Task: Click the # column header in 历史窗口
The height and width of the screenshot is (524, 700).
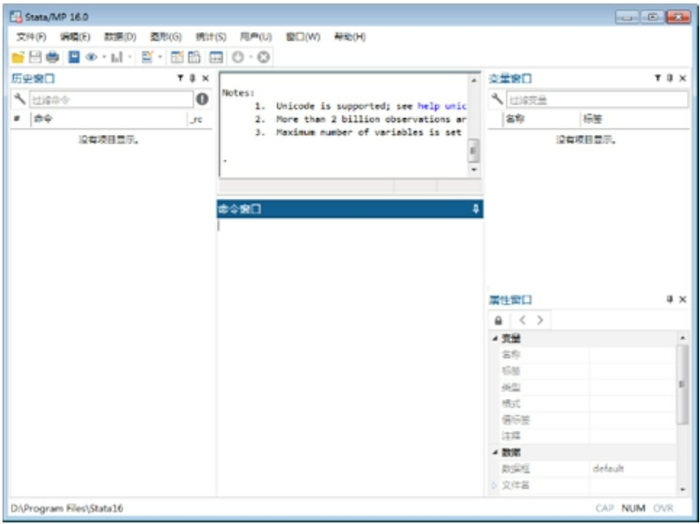Action: click(17, 119)
